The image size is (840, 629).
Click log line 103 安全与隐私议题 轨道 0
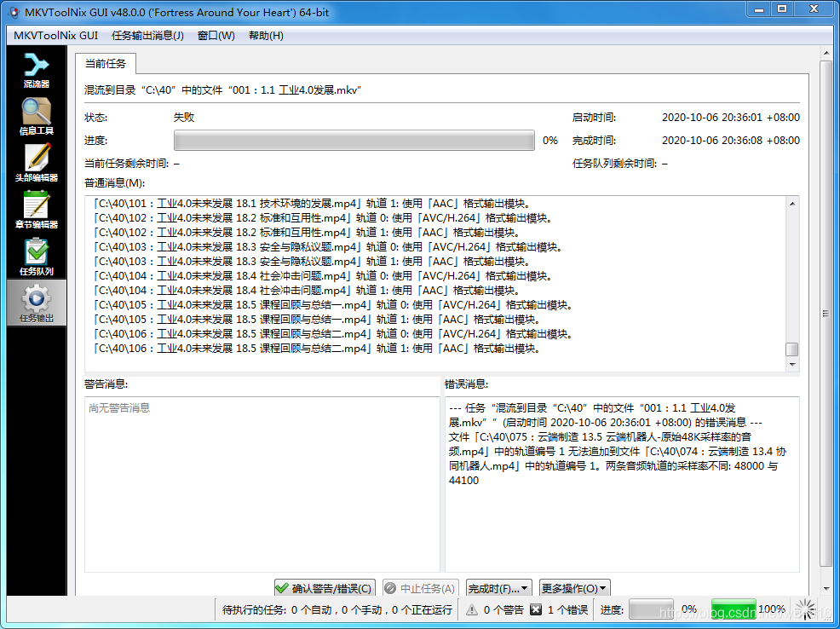[327, 247]
